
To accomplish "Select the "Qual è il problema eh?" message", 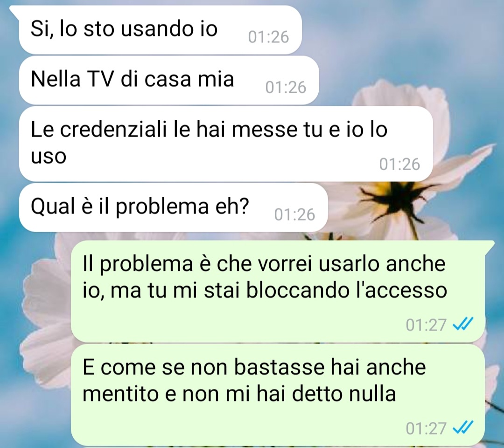I will point(174,207).
